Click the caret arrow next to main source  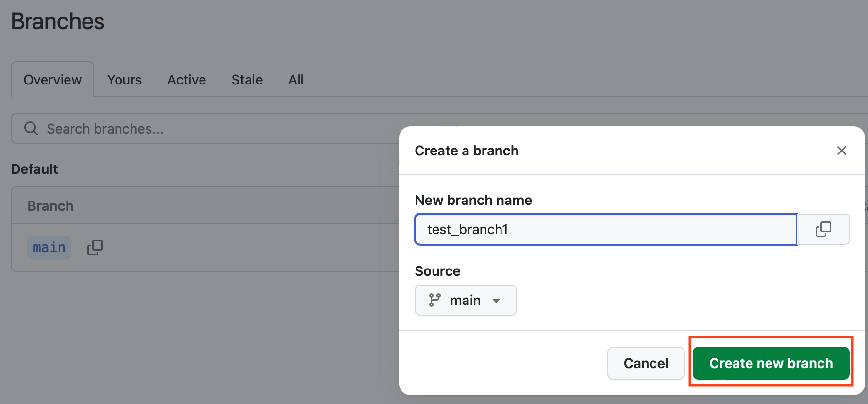496,301
